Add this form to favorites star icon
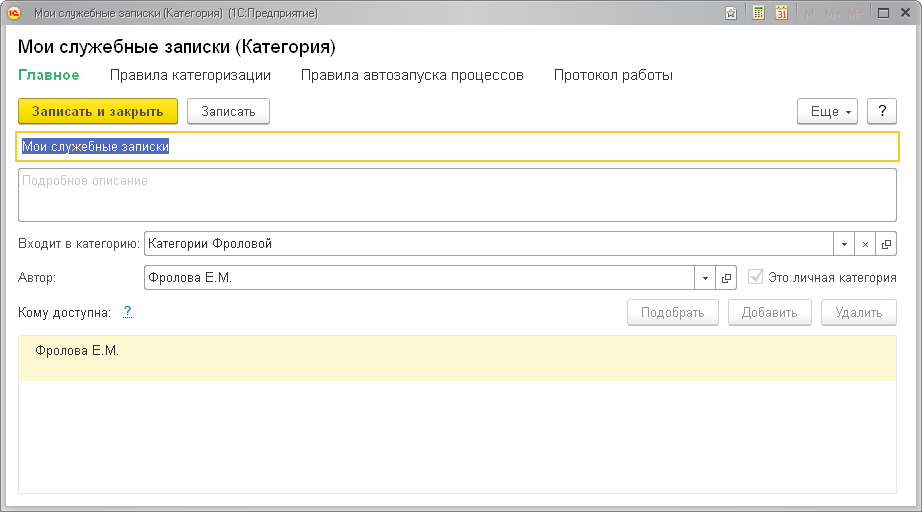Screen dimensions: 922x512 (730, 13)
